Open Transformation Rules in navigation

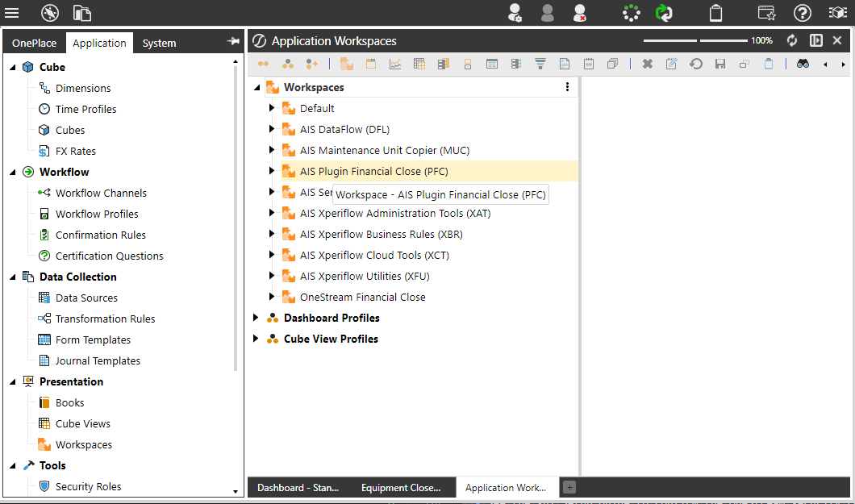click(x=105, y=319)
